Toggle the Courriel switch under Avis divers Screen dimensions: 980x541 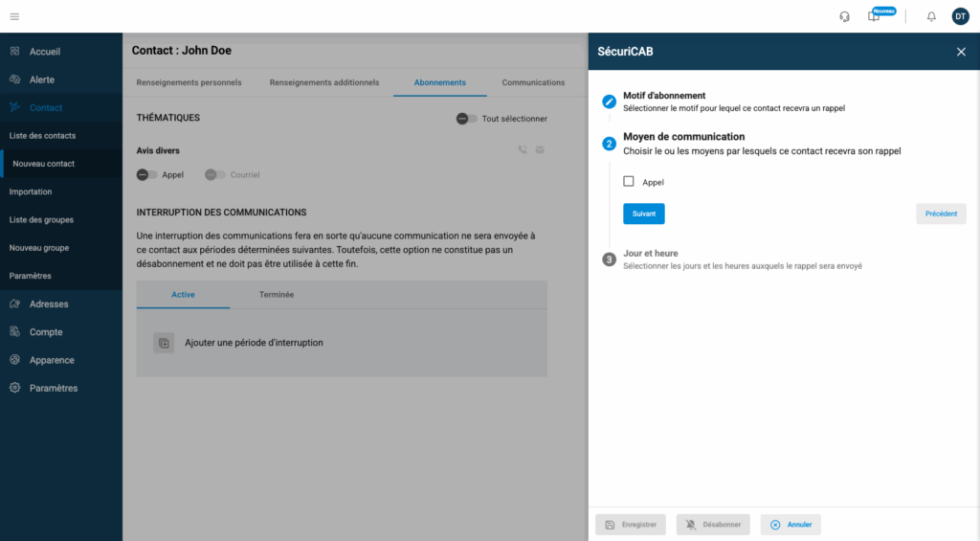pos(215,174)
